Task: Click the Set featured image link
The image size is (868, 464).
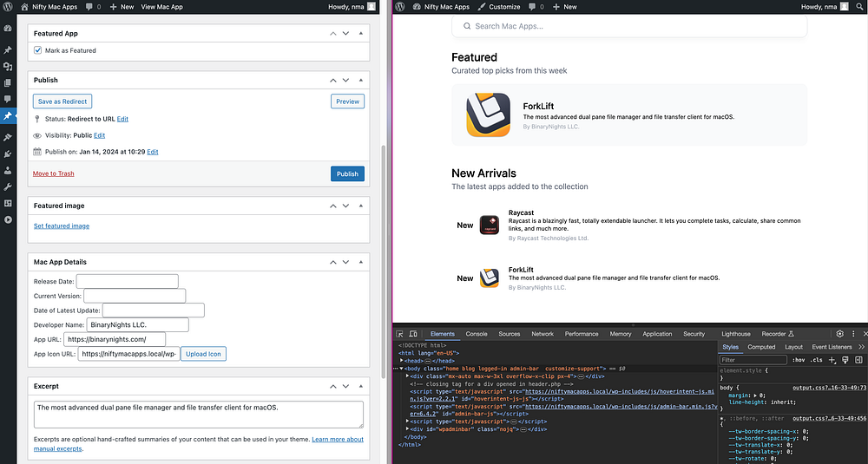Action: coord(62,225)
